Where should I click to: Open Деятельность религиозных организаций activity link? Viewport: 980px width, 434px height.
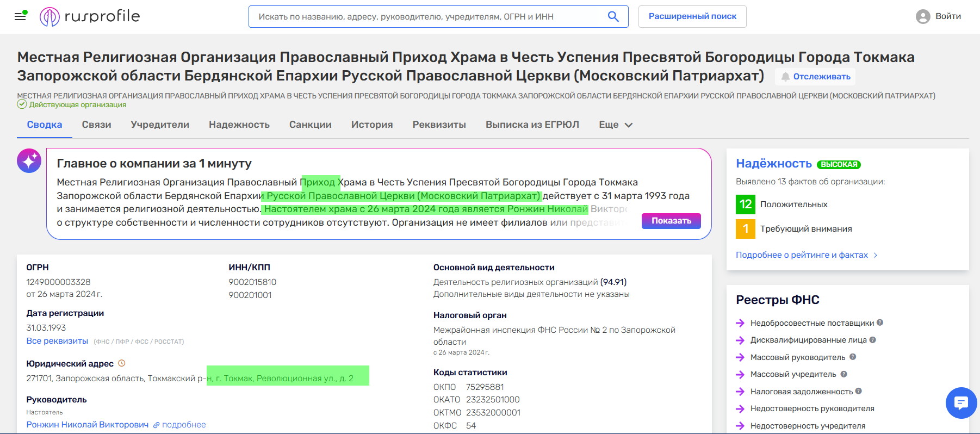click(x=516, y=282)
